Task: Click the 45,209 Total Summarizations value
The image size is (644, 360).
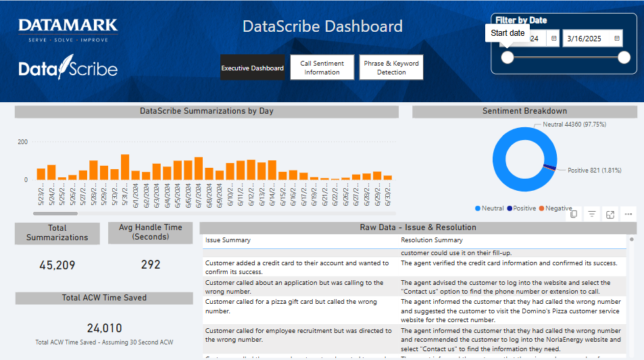Action: tap(57, 265)
